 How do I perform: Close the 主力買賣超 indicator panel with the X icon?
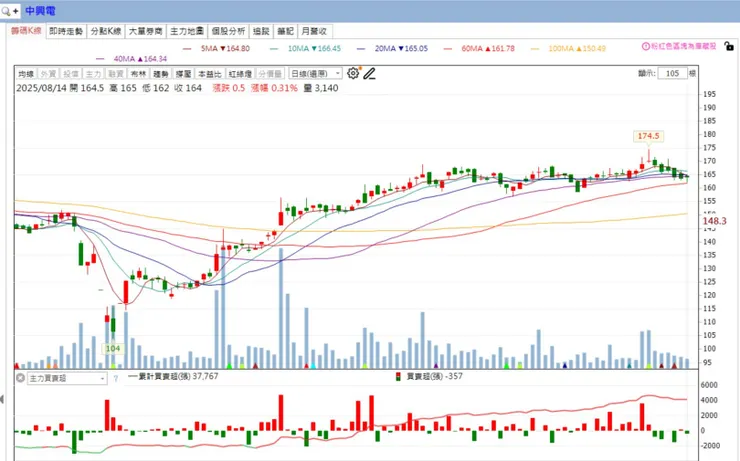pyautogui.click(x=20, y=378)
